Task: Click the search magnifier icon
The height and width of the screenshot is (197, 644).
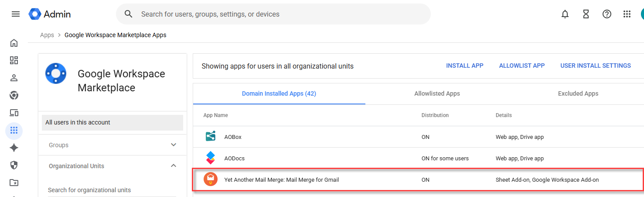Action: point(129,14)
